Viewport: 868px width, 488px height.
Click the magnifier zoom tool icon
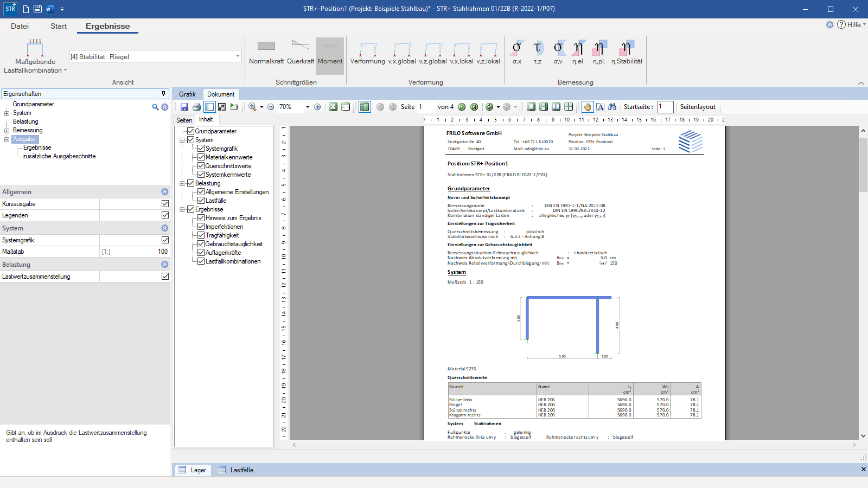coord(253,107)
